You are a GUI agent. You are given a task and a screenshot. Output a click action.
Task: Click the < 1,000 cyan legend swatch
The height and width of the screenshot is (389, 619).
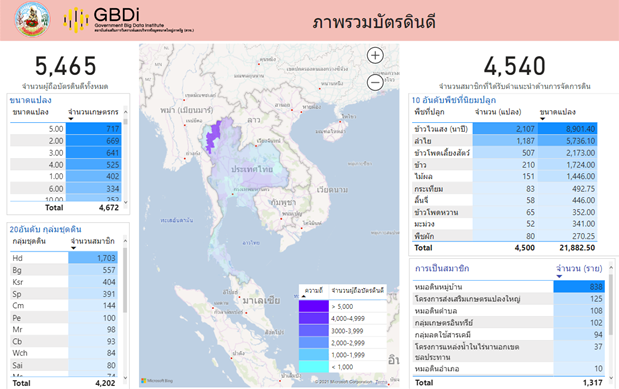314,367
